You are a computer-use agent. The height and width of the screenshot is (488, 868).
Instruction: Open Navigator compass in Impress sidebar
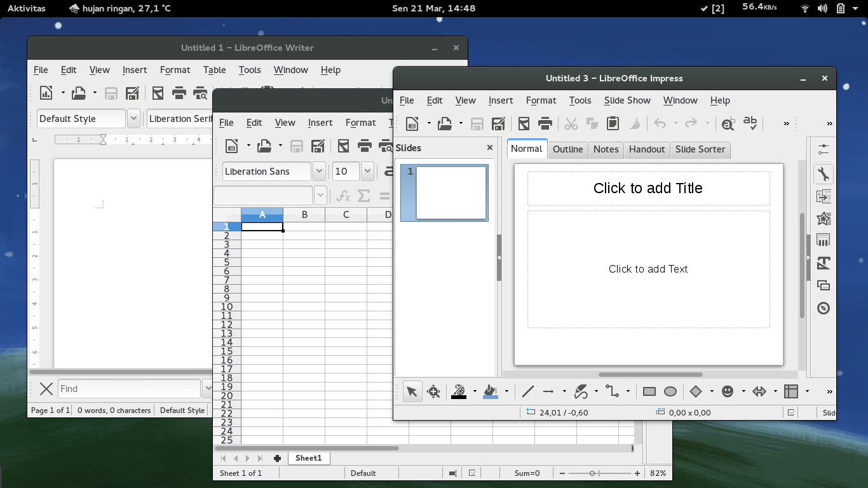coord(824,308)
